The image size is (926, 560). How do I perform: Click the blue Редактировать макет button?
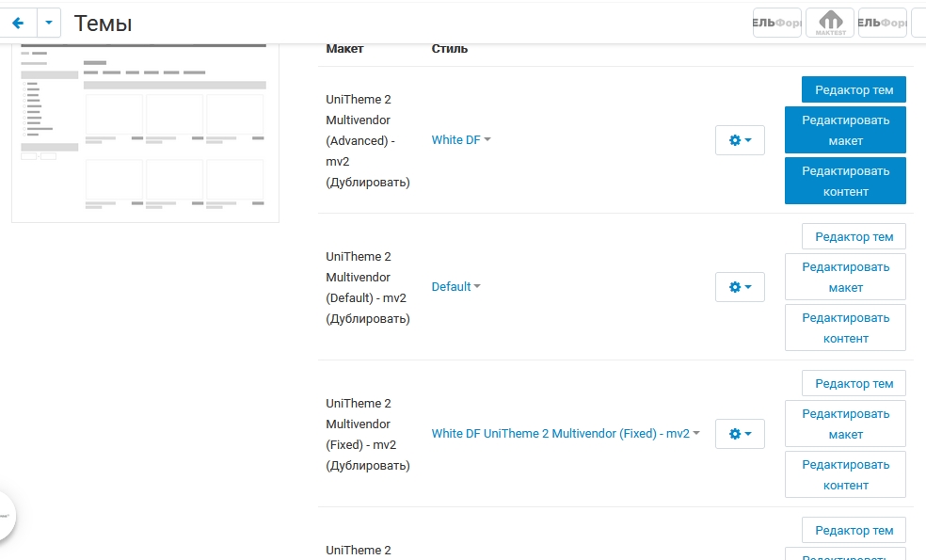point(845,130)
